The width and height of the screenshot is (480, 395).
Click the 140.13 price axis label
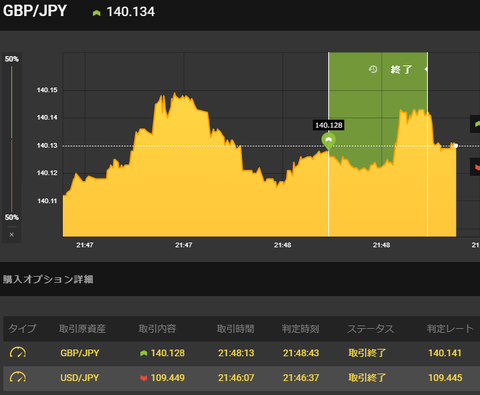(x=47, y=145)
